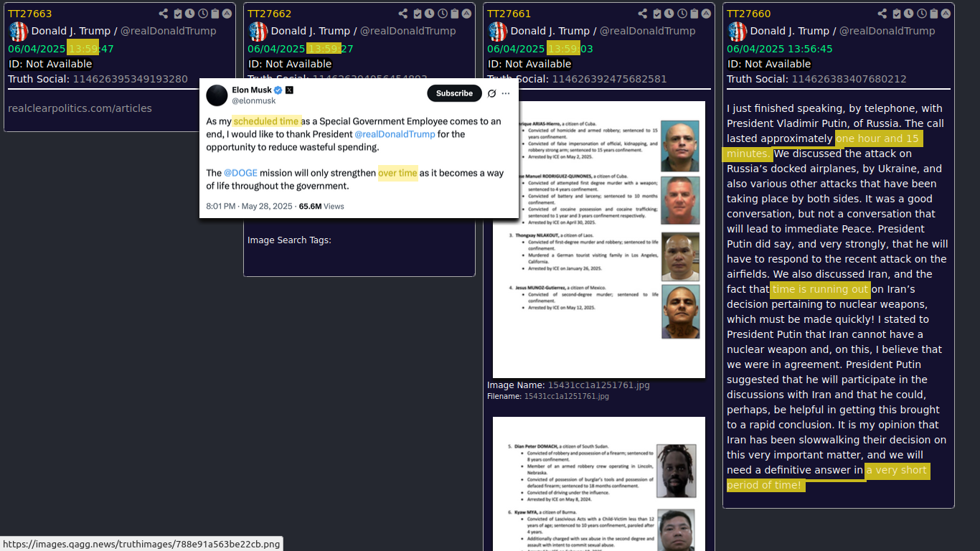Click the Subscribe button on Elon Musk's tweet
This screenshot has height=551, width=980.
454,93
